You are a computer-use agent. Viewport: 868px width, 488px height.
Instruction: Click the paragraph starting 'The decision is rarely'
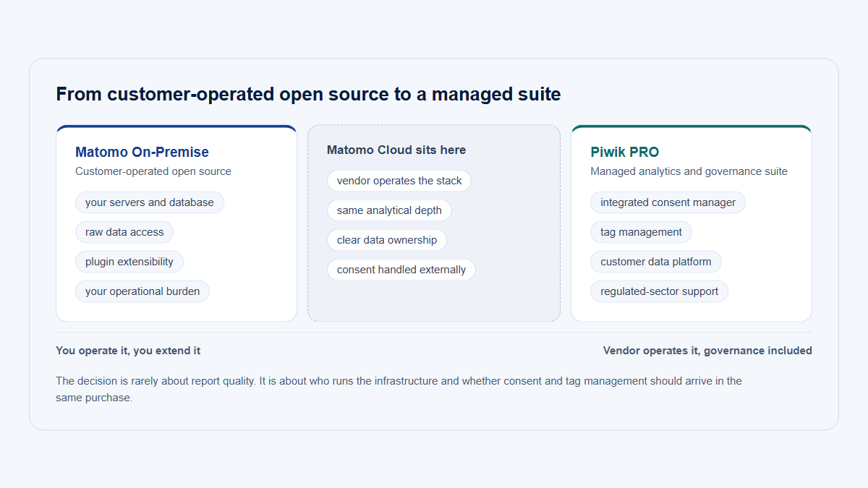click(399, 389)
